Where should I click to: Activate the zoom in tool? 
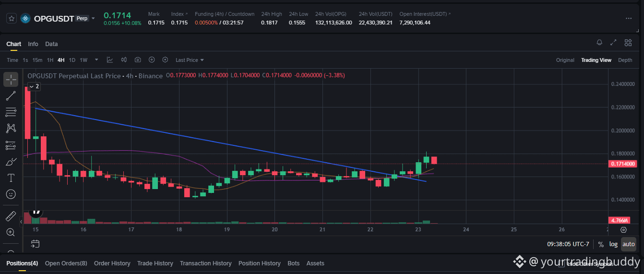(11, 232)
